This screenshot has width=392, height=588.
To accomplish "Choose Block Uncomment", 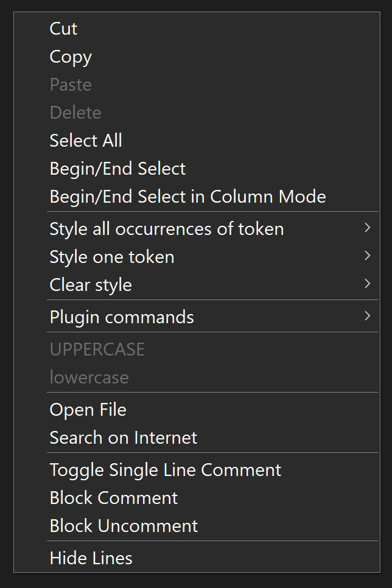I will click(x=124, y=526).
